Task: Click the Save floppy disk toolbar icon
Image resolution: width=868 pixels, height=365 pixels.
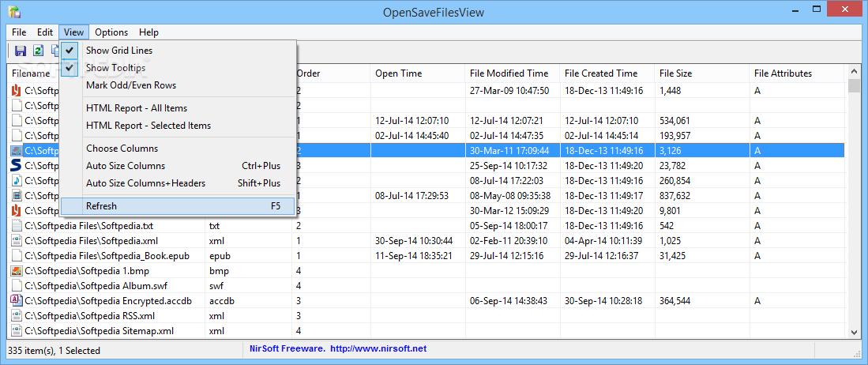Action: pyautogui.click(x=21, y=51)
